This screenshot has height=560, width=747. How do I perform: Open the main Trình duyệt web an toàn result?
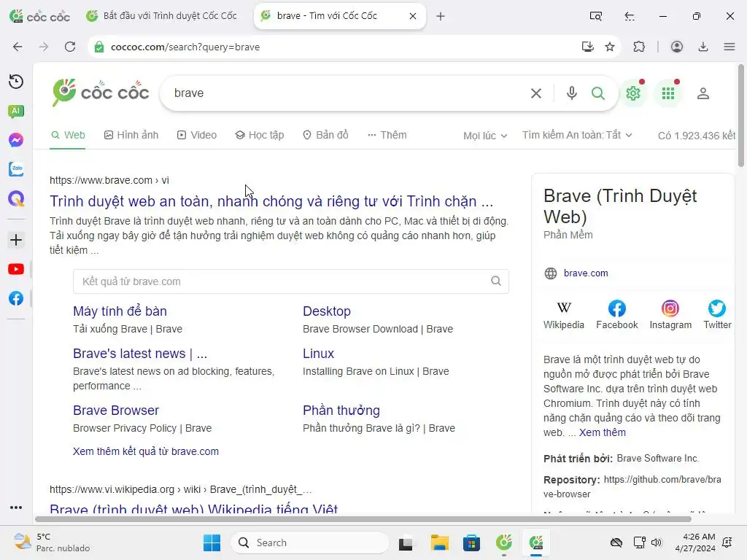click(271, 201)
